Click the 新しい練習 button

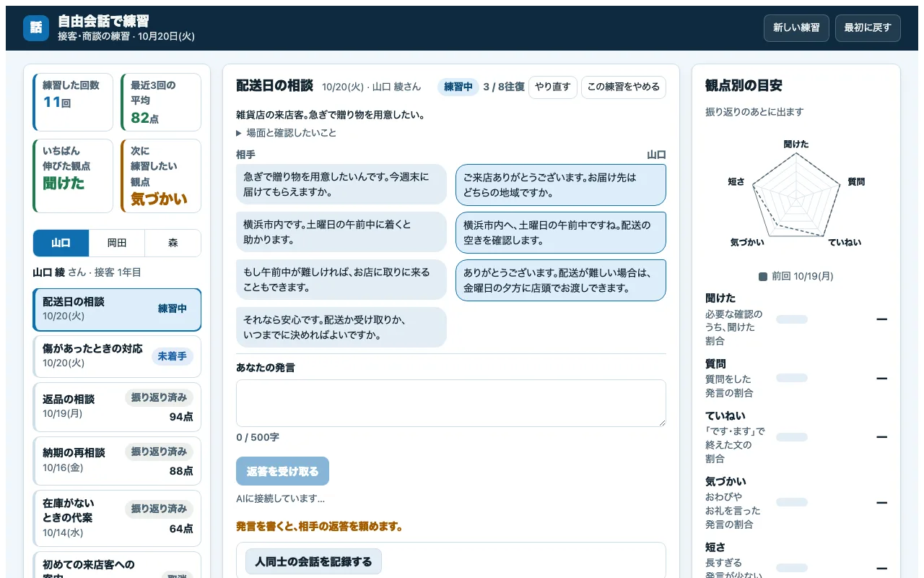pos(796,28)
